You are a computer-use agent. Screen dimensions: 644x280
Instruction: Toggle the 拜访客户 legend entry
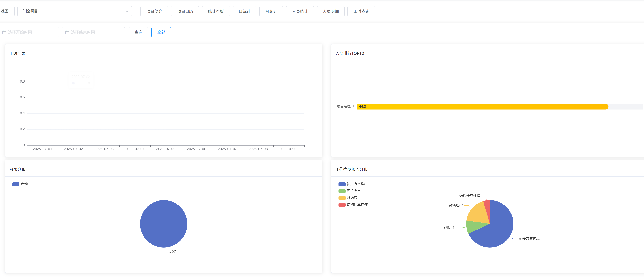point(349,198)
